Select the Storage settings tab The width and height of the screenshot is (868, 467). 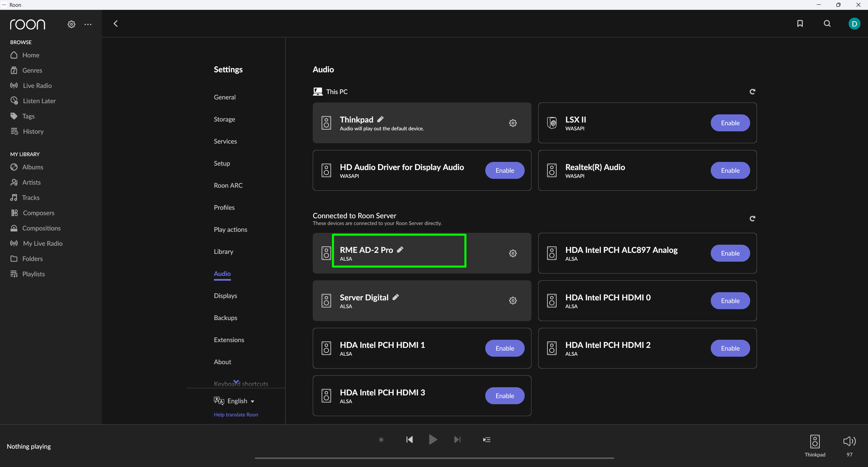(x=224, y=119)
